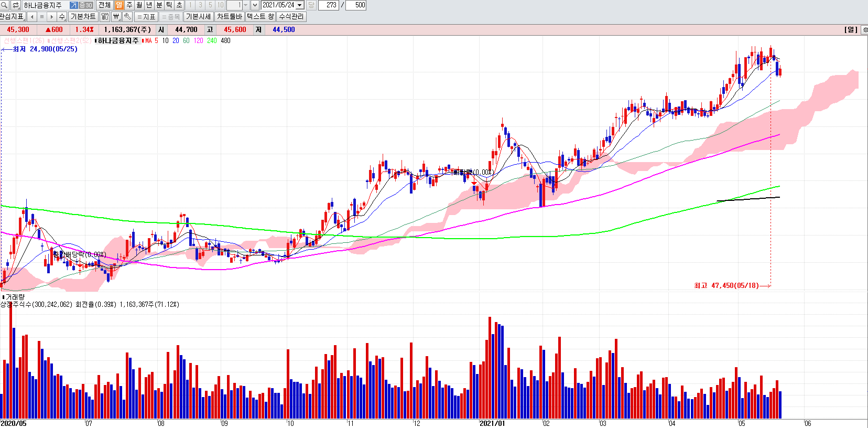Click the =종목 button
This screenshot has height=428, width=868.
click(171, 17)
